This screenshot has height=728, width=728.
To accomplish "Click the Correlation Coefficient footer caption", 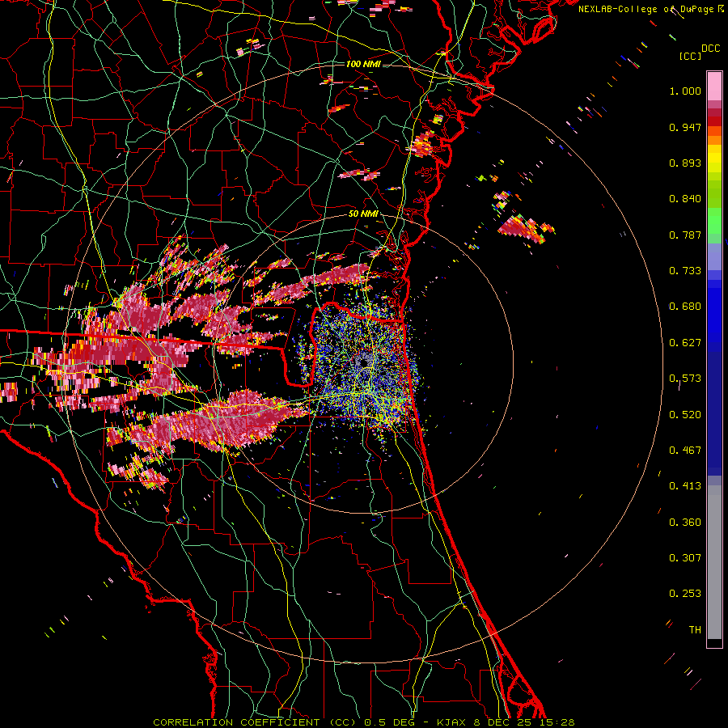I will [x=363, y=722].
